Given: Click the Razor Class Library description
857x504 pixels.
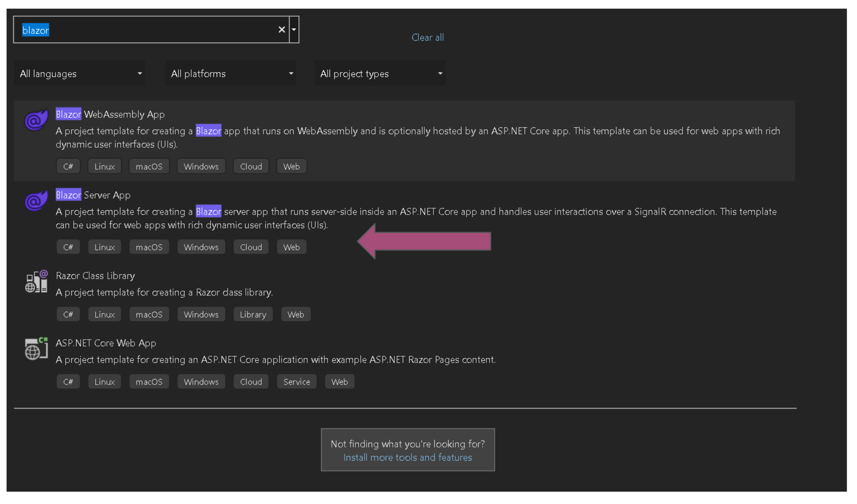Looking at the screenshot, I should click(164, 292).
